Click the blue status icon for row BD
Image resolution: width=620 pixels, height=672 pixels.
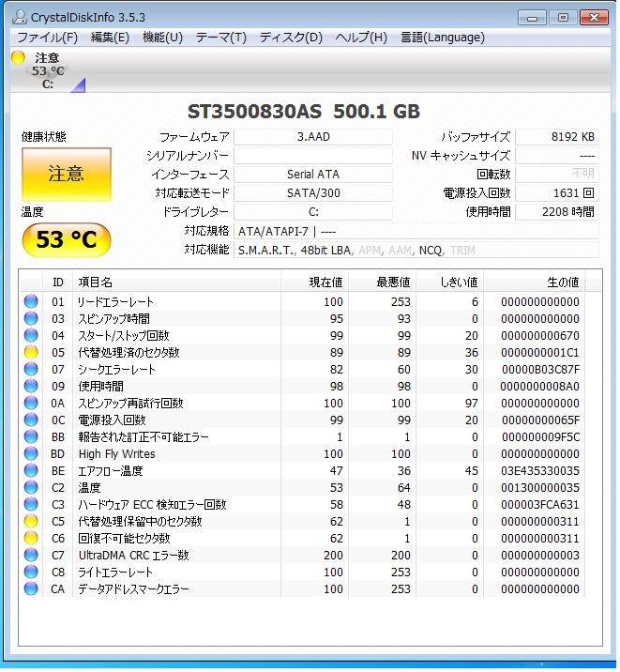(x=31, y=453)
